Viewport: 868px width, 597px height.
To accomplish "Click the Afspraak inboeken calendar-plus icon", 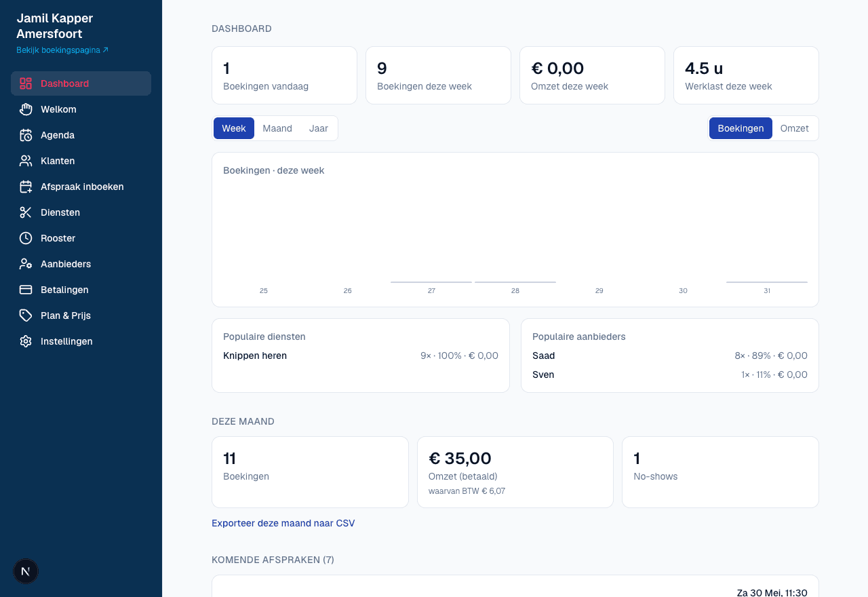I will (26, 187).
